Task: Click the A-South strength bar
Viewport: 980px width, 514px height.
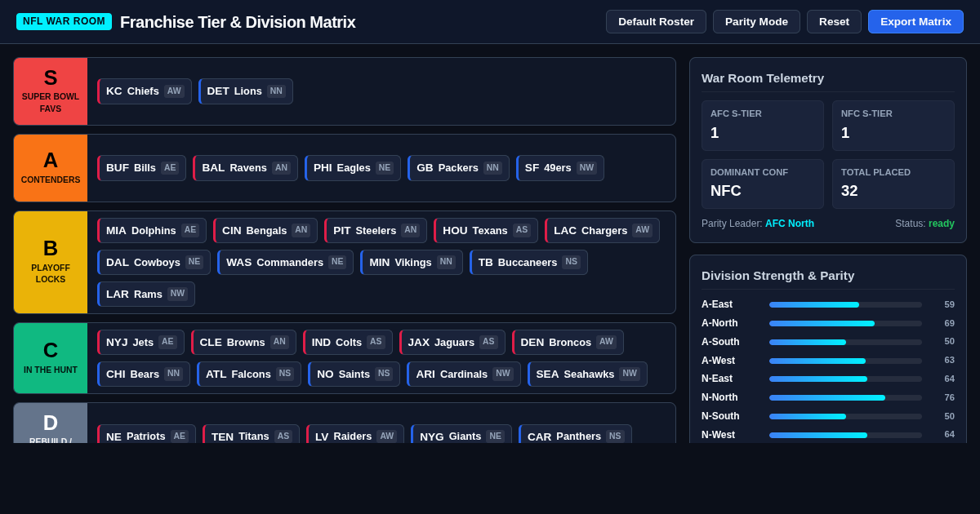Action: (x=845, y=342)
